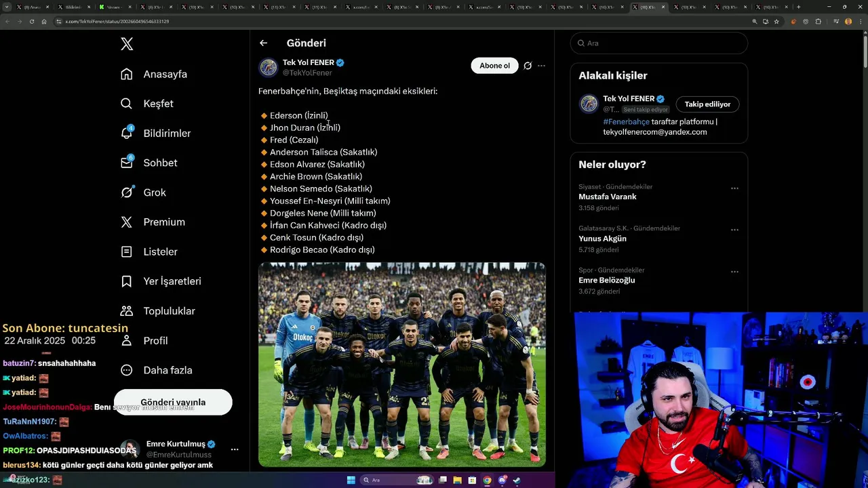Open Topluluklar communities
Viewport: 868px width, 488px height.
157,311
